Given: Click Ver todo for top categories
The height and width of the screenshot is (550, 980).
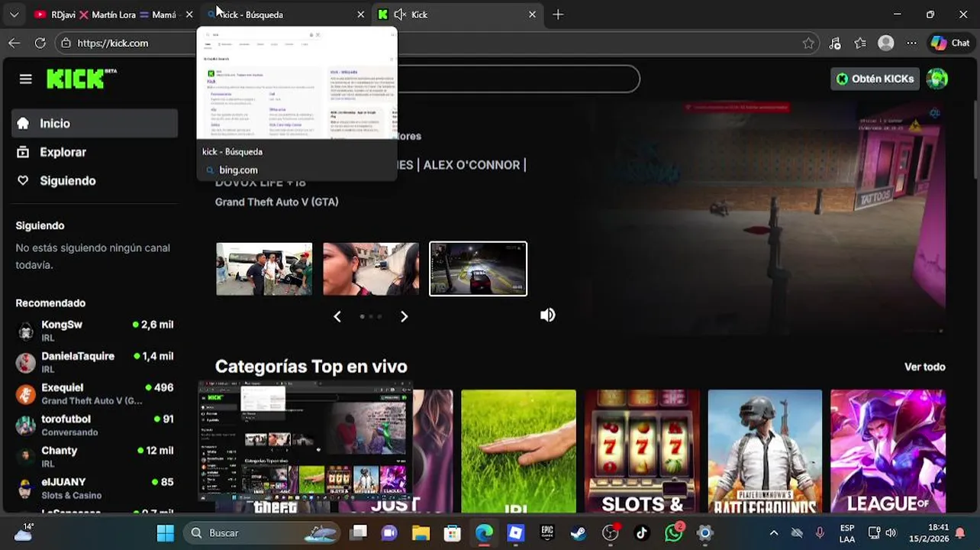Looking at the screenshot, I should (924, 367).
